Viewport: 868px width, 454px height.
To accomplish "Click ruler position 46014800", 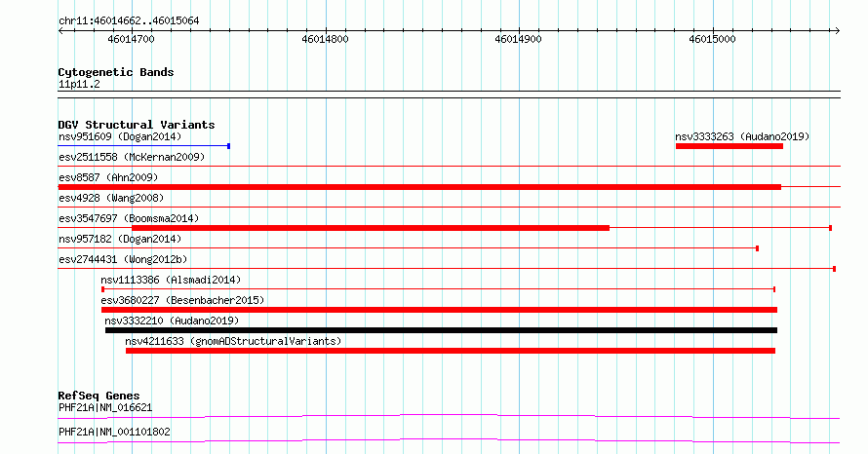I will click(325, 39).
